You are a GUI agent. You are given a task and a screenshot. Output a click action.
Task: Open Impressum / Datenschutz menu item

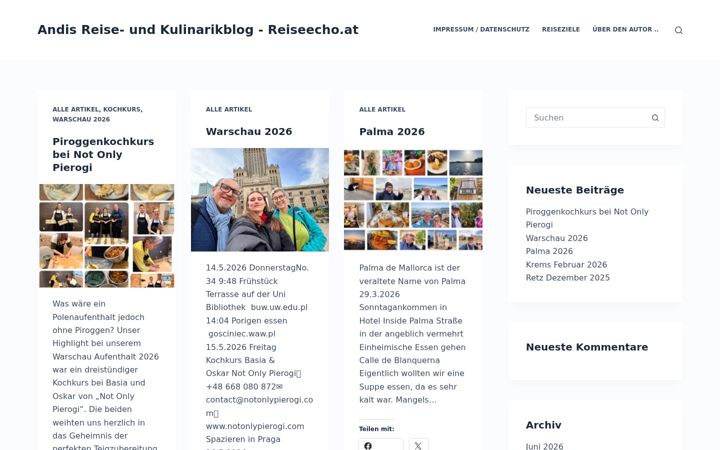[481, 29]
